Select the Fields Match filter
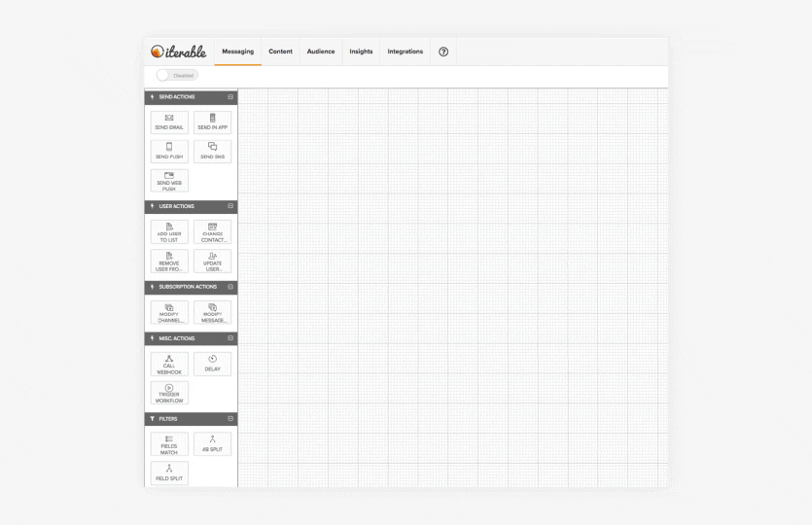812x525 pixels. tap(169, 444)
